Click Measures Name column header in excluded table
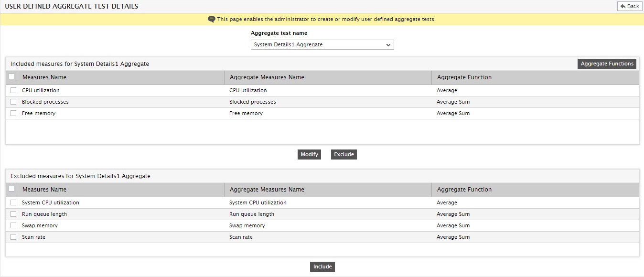The image size is (644, 277). tap(44, 190)
